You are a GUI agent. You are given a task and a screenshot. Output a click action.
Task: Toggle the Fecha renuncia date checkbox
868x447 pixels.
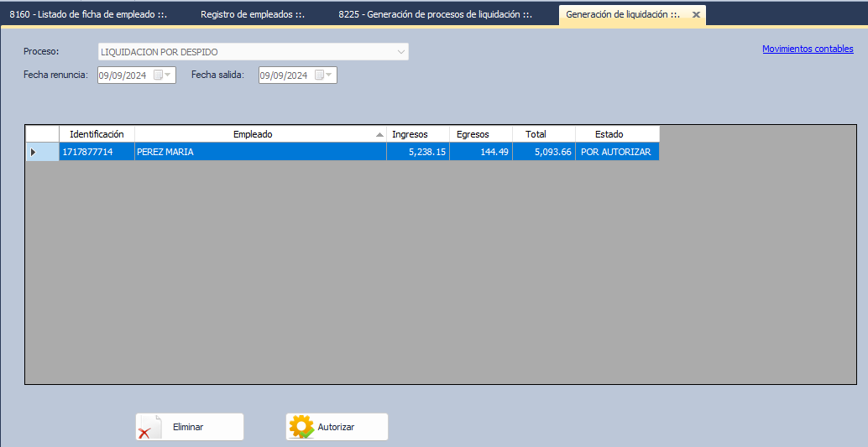point(158,75)
